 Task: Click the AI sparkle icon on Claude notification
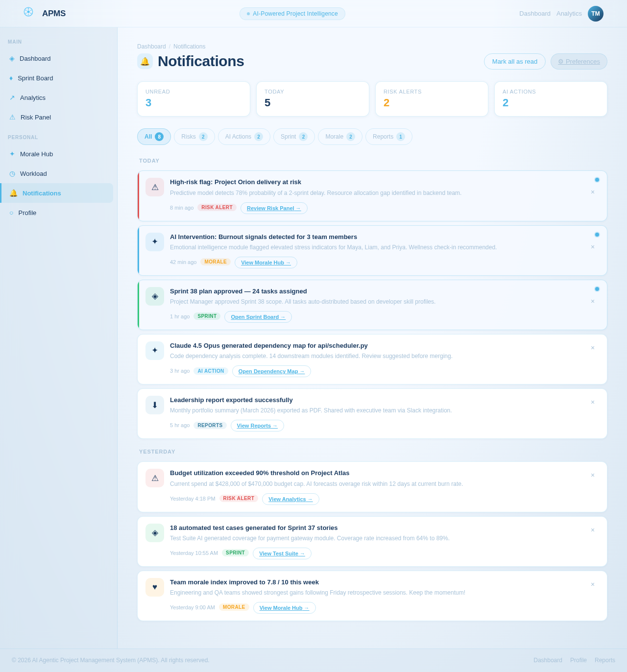coord(154,351)
